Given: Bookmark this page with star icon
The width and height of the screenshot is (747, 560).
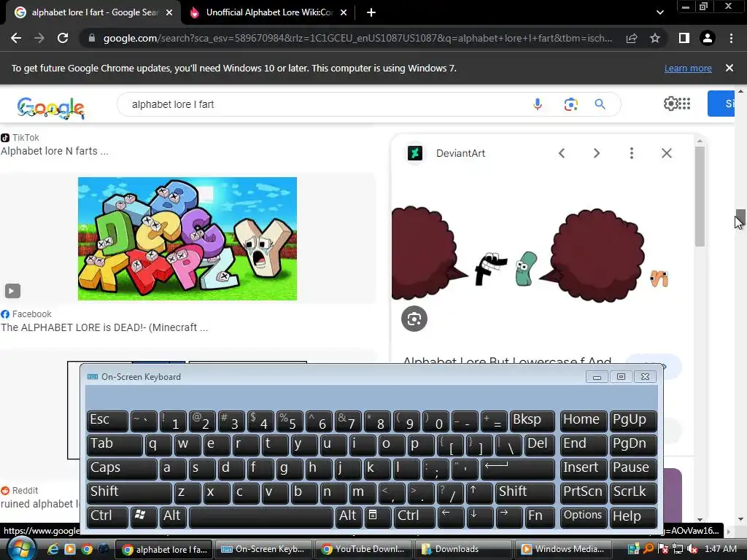Looking at the screenshot, I should [x=655, y=38].
